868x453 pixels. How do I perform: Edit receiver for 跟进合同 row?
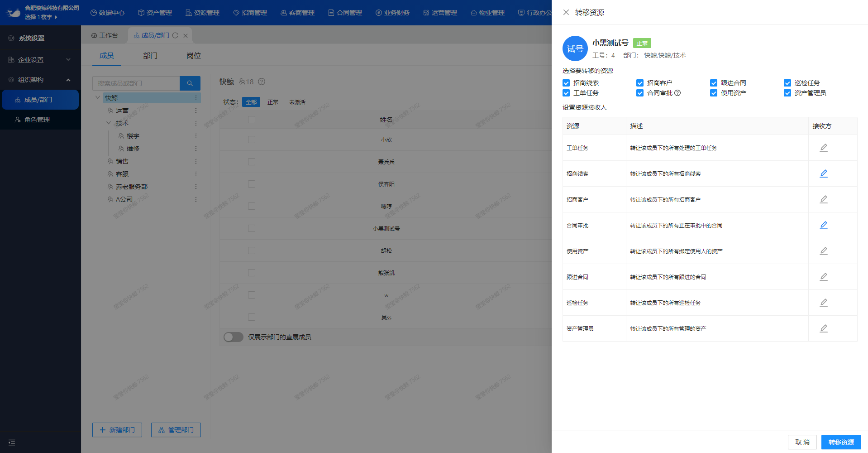point(823,277)
